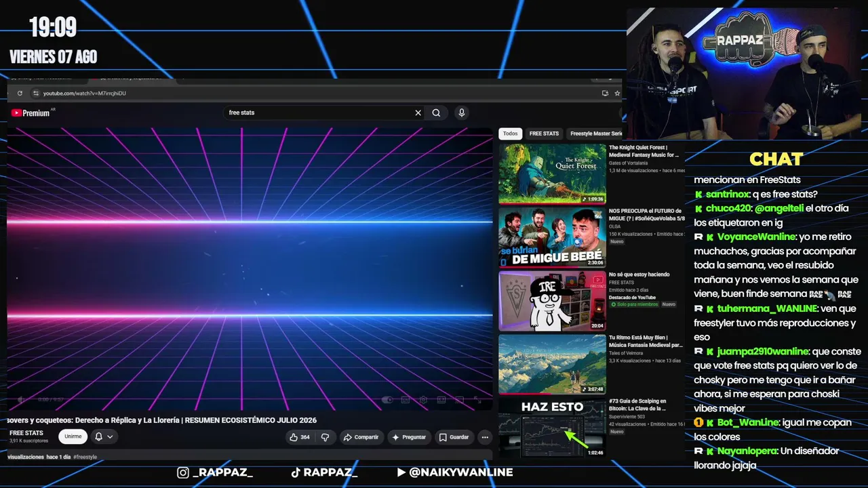The width and height of the screenshot is (868, 488).
Task: Click the 'Preguntar' button
Action: pos(409,437)
